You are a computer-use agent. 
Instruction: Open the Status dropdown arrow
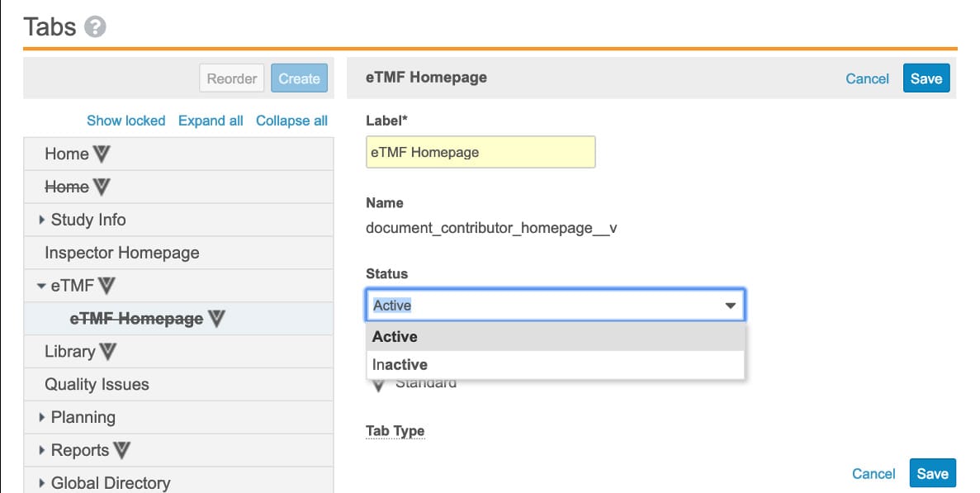730,306
